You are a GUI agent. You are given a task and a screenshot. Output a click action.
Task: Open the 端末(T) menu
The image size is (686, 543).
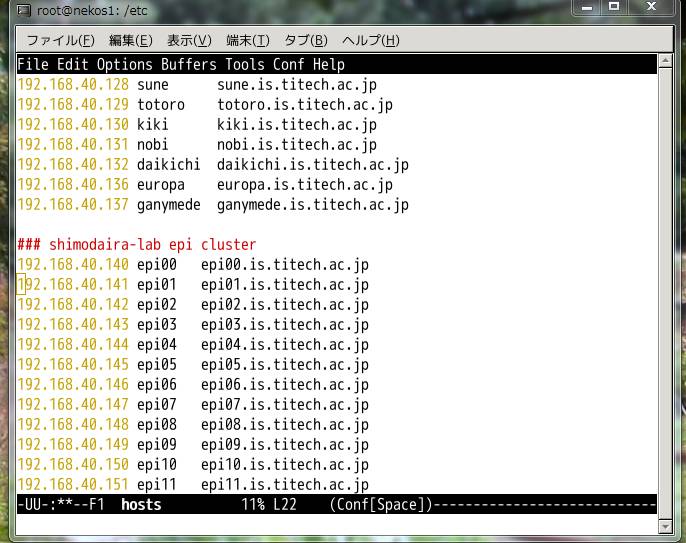(248, 40)
